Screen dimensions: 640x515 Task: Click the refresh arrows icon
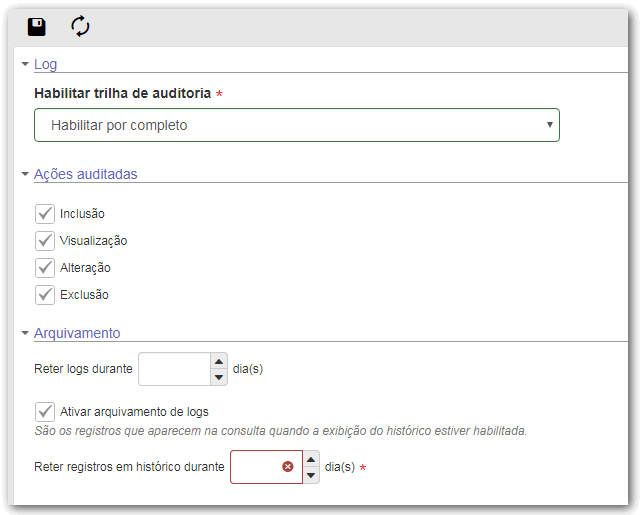click(80, 27)
